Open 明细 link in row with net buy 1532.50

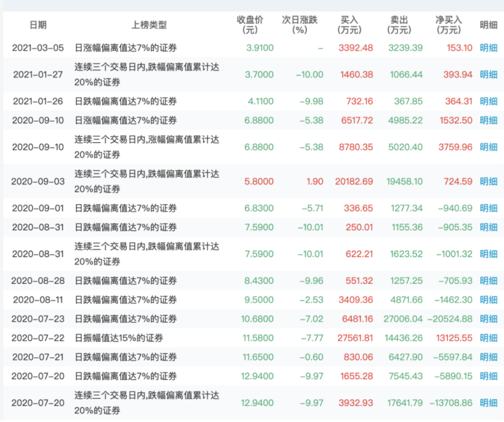489,120
